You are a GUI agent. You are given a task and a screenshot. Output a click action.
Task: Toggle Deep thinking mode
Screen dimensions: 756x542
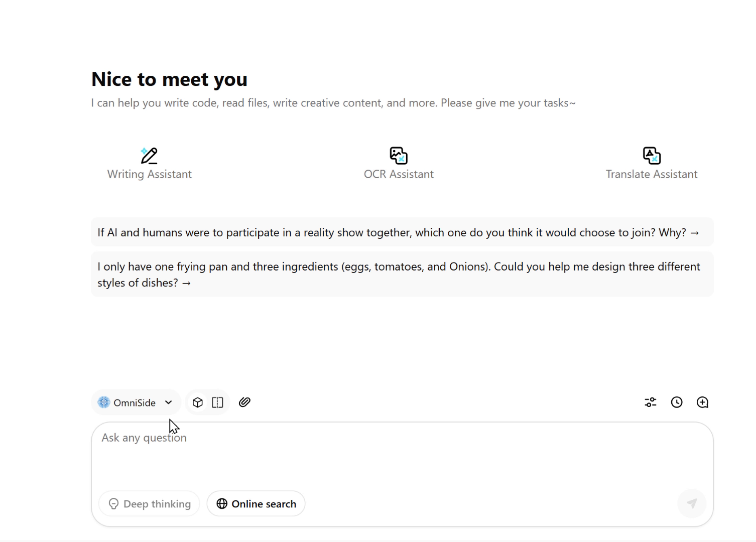(150, 504)
